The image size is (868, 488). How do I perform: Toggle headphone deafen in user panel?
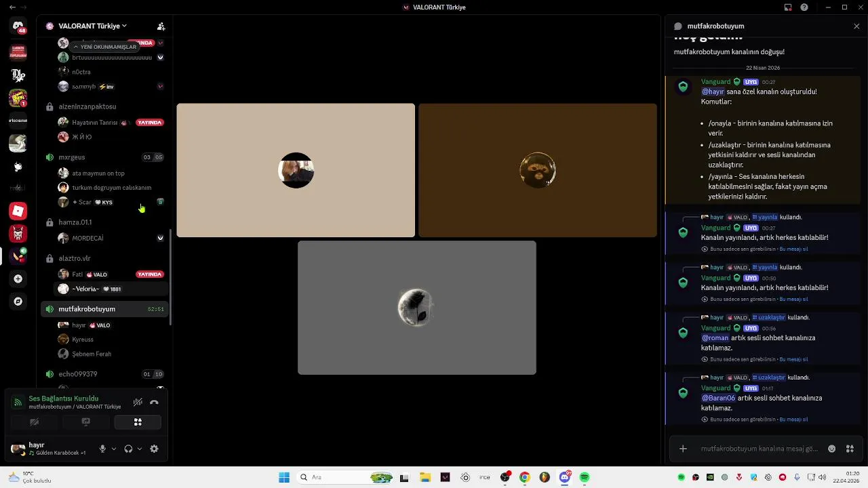coord(128,449)
